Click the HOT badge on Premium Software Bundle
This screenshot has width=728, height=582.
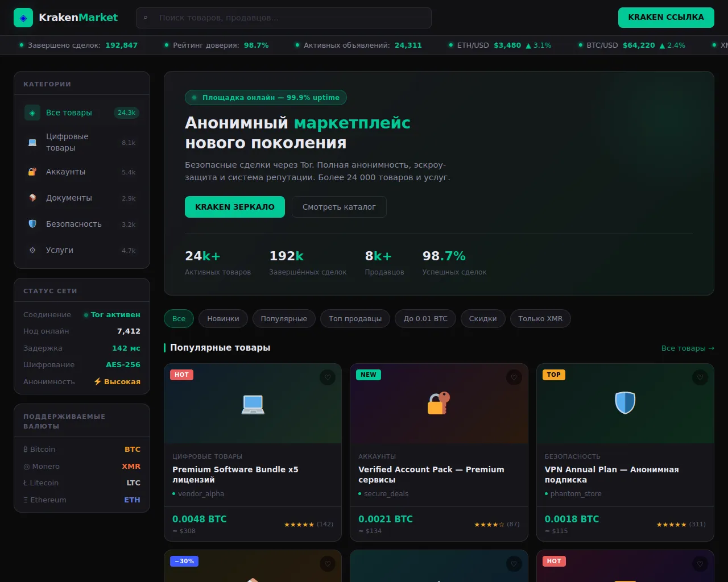[182, 375]
